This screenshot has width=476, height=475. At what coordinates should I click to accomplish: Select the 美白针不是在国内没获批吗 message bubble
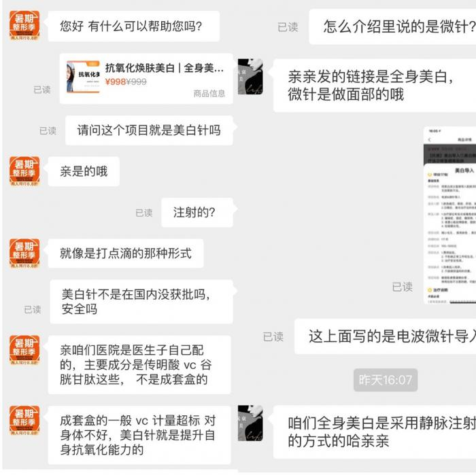(141, 302)
